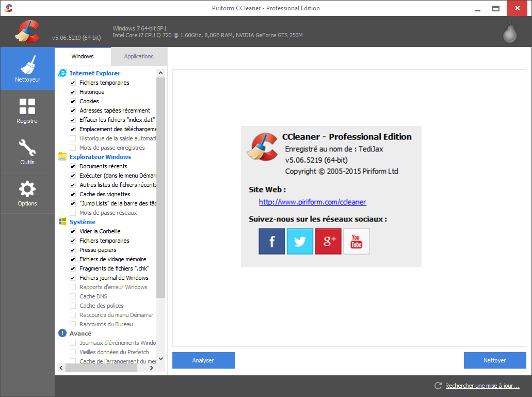Uncheck Effacer les fichiers index.dat
This screenshot has height=397, width=532.
coord(73,120)
